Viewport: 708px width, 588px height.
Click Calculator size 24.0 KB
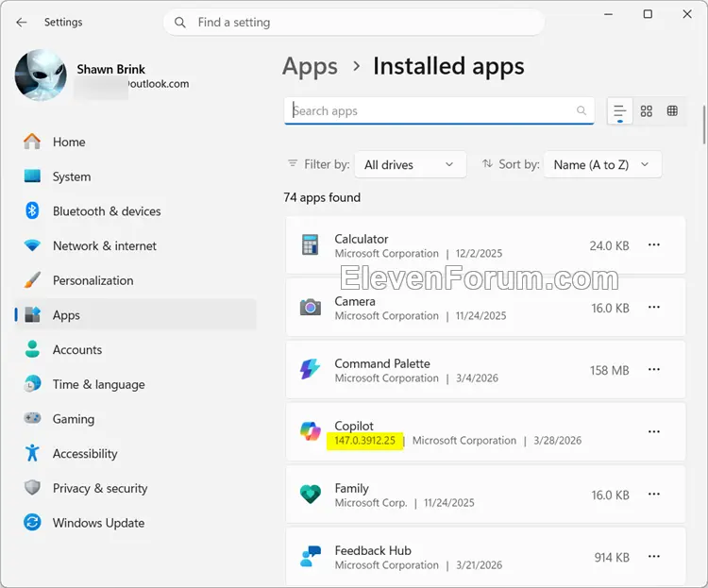609,245
